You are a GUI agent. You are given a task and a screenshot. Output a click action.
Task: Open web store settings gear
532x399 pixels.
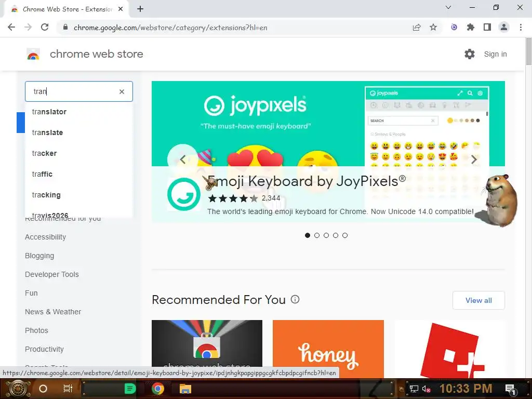(470, 54)
